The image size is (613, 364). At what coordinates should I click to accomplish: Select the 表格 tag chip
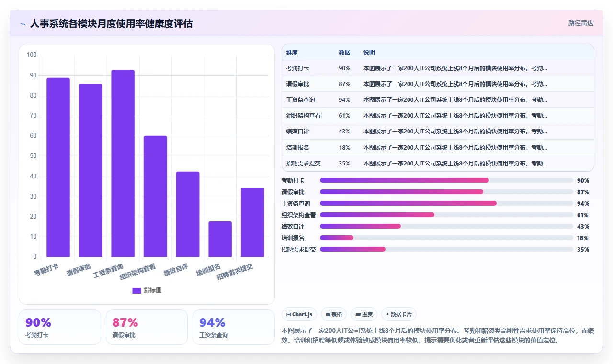(333, 314)
